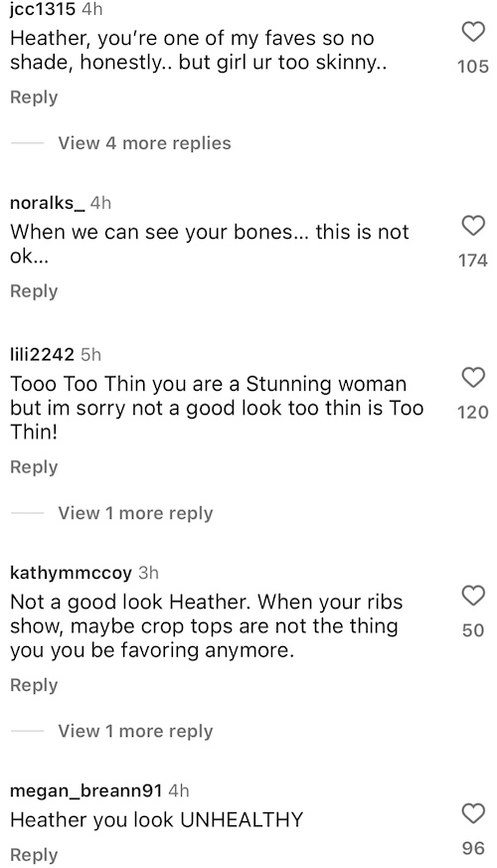Viewport: 497px width, 868px height.
Task: Expand View 4 more replies
Action: [144, 143]
